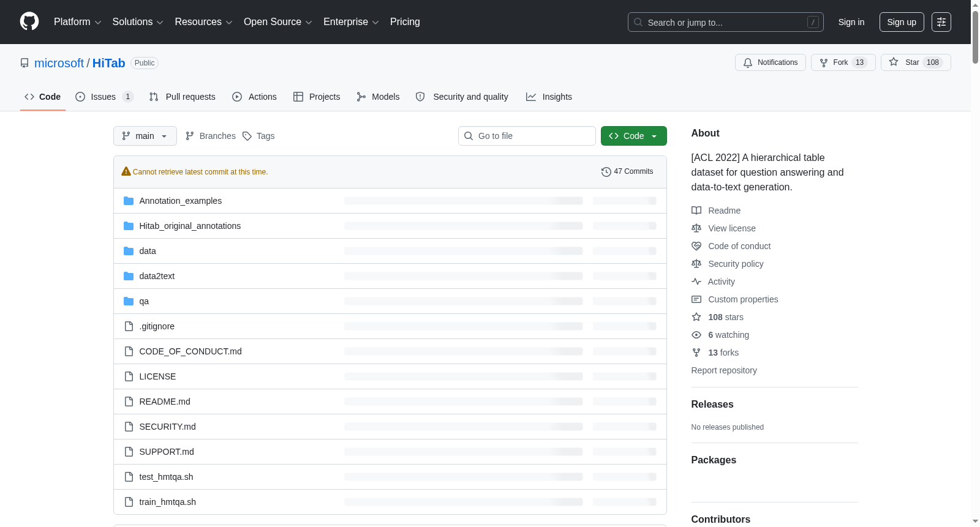Click the repository icon beside microsoft
The height and width of the screenshot is (527, 980).
pyautogui.click(x=24, y=63)
